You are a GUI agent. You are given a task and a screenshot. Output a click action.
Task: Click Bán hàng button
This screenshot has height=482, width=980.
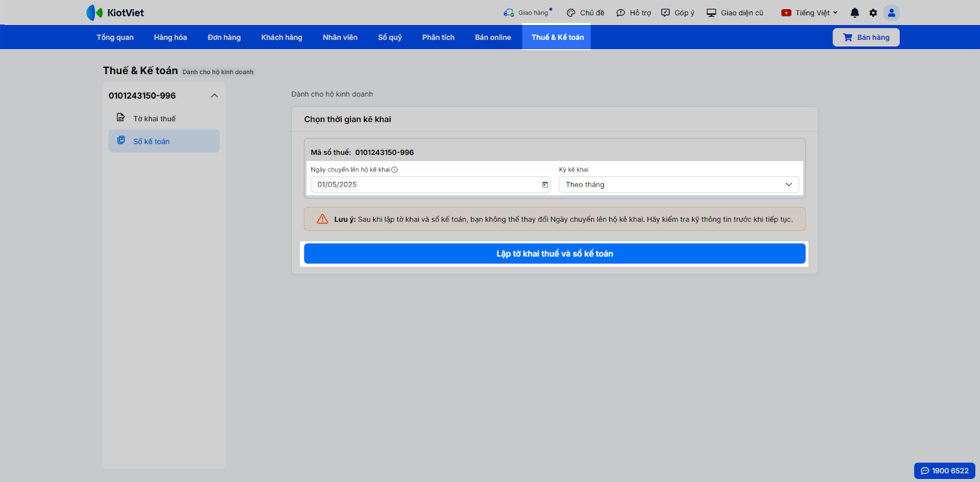point(866,37)
